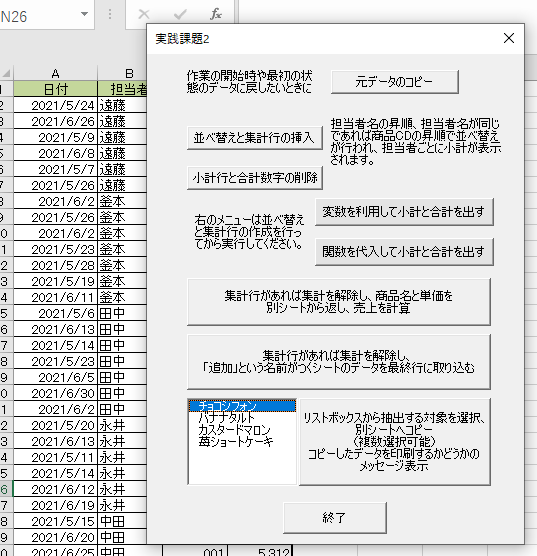Click the 商品名と単価を別シートから返し button

(x=339, y=302)
